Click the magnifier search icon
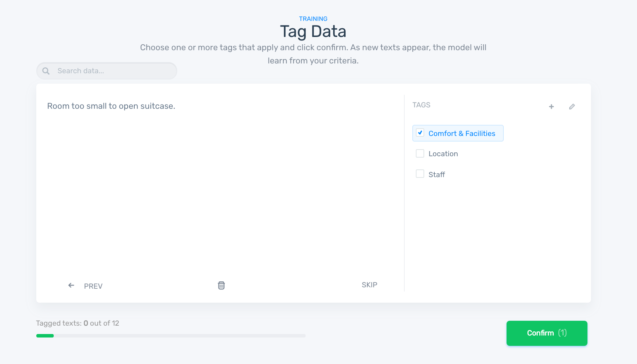The image size is (637, 364). coord(46,71)
